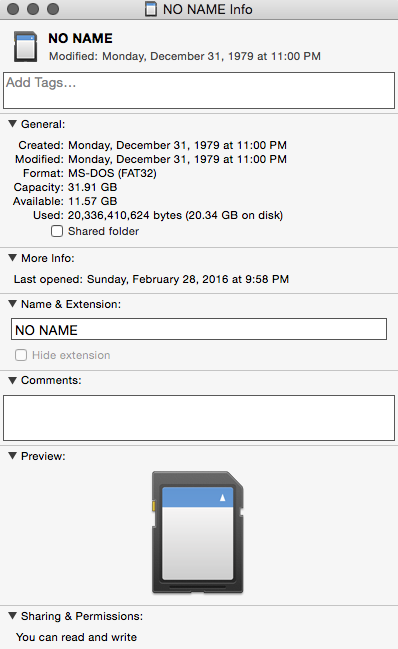Click 'You can read and write' text
This screenshot has height=649, width=398.
click(77, 637)
